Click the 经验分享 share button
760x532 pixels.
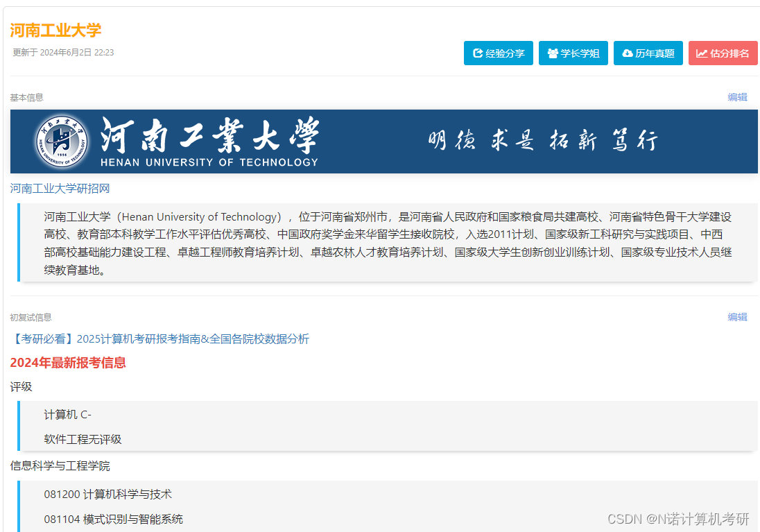[x=499, y=53]
